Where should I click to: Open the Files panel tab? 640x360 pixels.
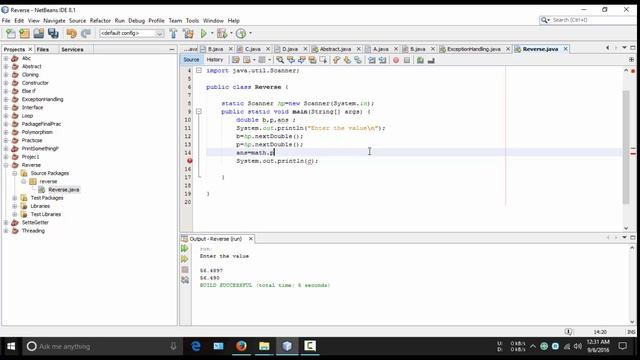tap(42, 49)
